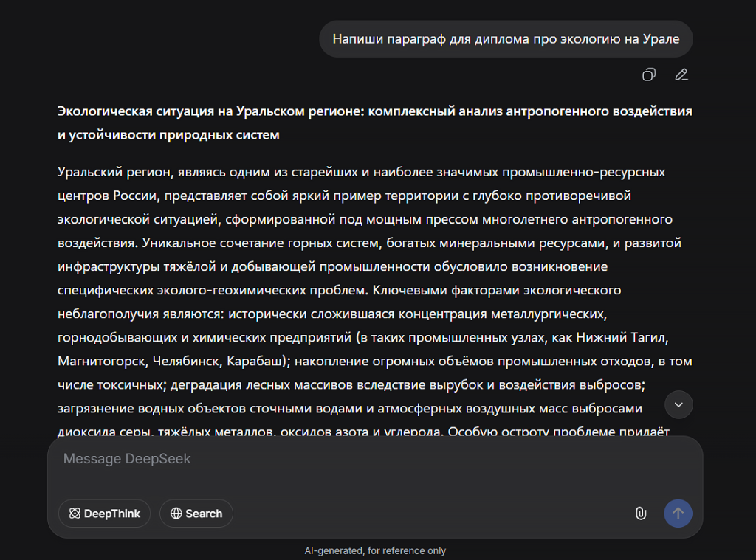Select the pencil icon to modify your question

click(681, 75)
